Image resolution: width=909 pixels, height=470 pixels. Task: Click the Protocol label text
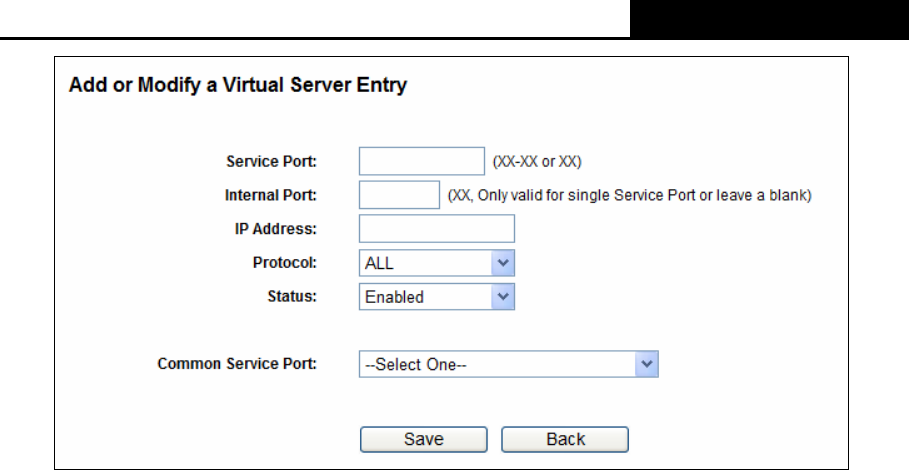point(285,263)
